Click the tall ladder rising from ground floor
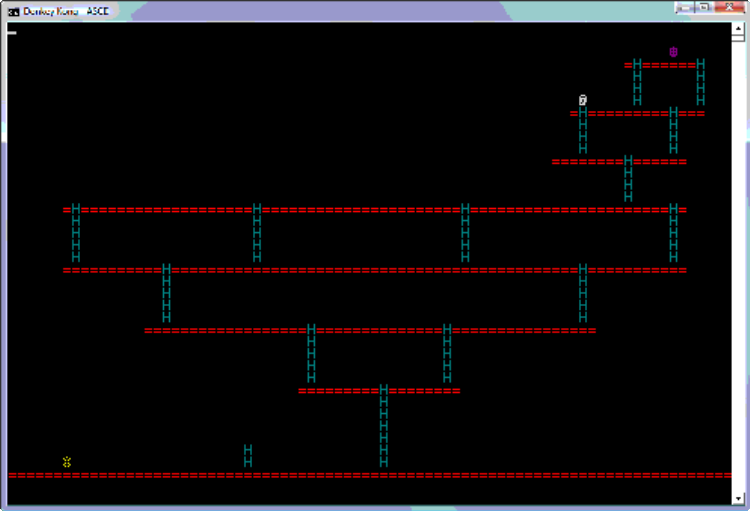This screenshot has width=750, height=511. click(384, 426)
